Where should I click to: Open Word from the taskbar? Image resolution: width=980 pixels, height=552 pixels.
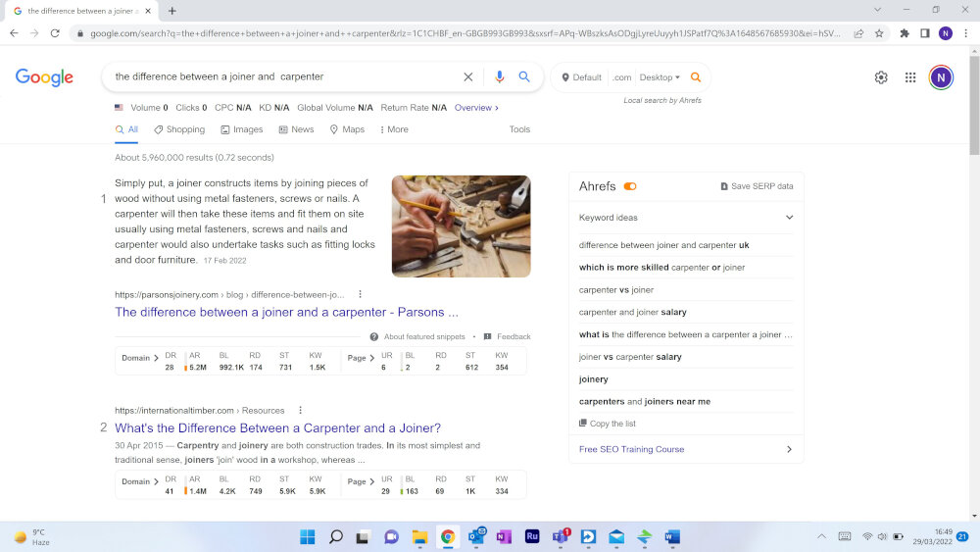click(x=672, y=537)
